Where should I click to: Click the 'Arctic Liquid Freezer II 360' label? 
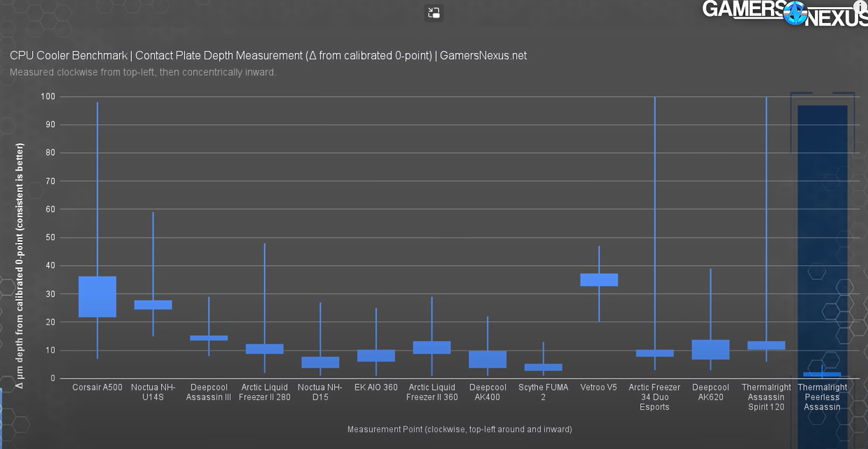(x=432, y=392)
